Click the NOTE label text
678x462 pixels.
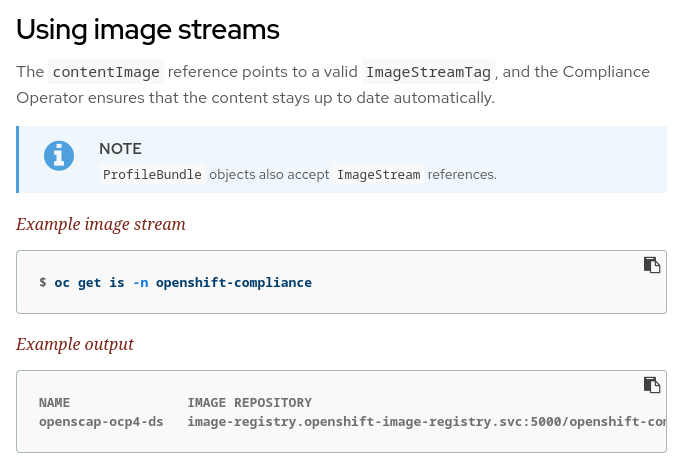pos(120,149)
